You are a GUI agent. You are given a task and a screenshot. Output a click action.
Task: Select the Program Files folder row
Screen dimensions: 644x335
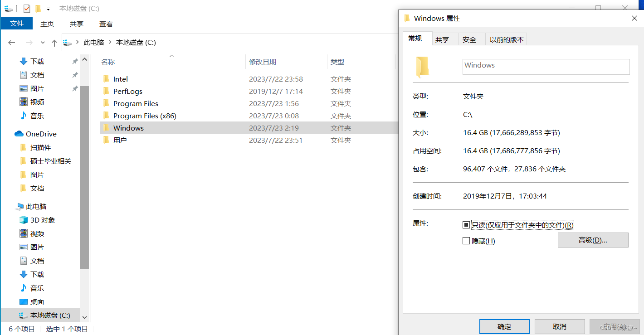(x=249, y=103)
